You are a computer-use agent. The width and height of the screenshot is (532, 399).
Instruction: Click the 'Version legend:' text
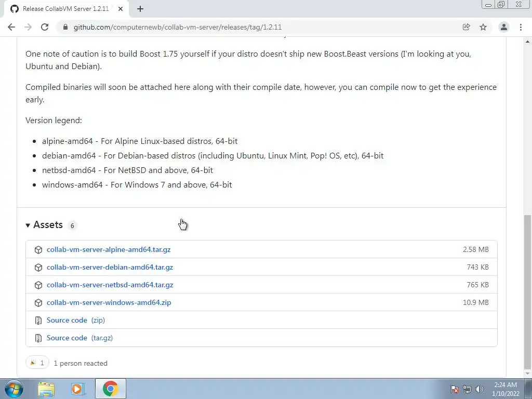click(x=54, y=120)
